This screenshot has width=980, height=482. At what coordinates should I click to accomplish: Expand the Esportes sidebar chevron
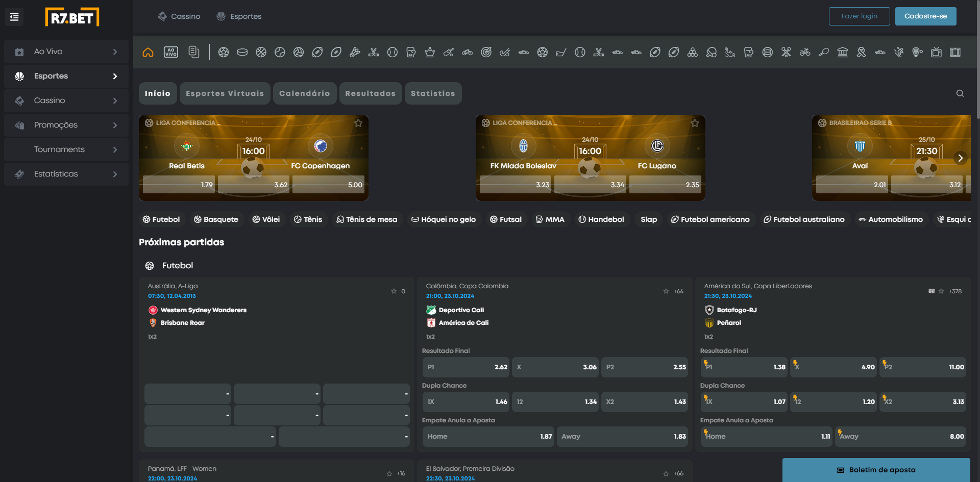click(x=115, y=77)
